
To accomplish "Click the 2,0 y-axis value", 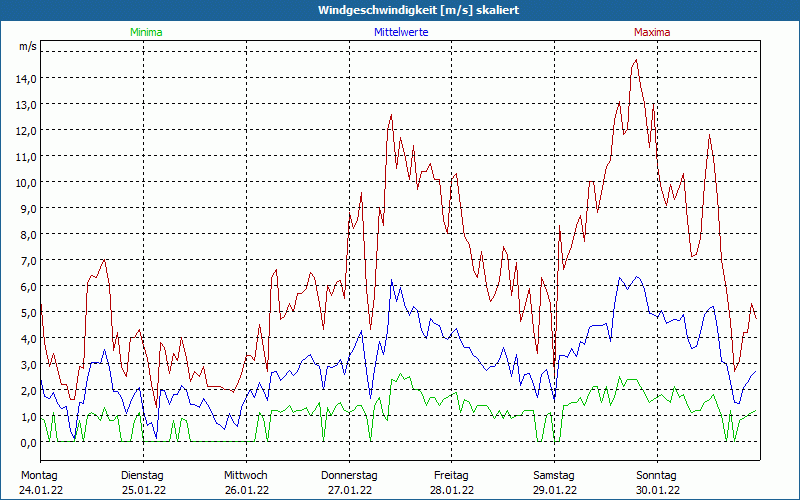I will click(x=28, y=391).
